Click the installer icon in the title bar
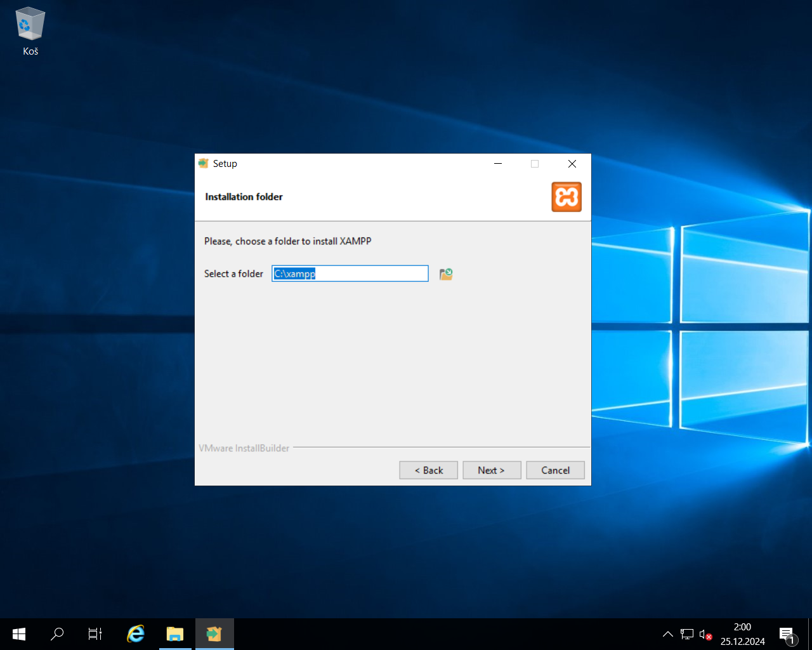The width and height of the screenshot is (812, 650). (203, 163)
